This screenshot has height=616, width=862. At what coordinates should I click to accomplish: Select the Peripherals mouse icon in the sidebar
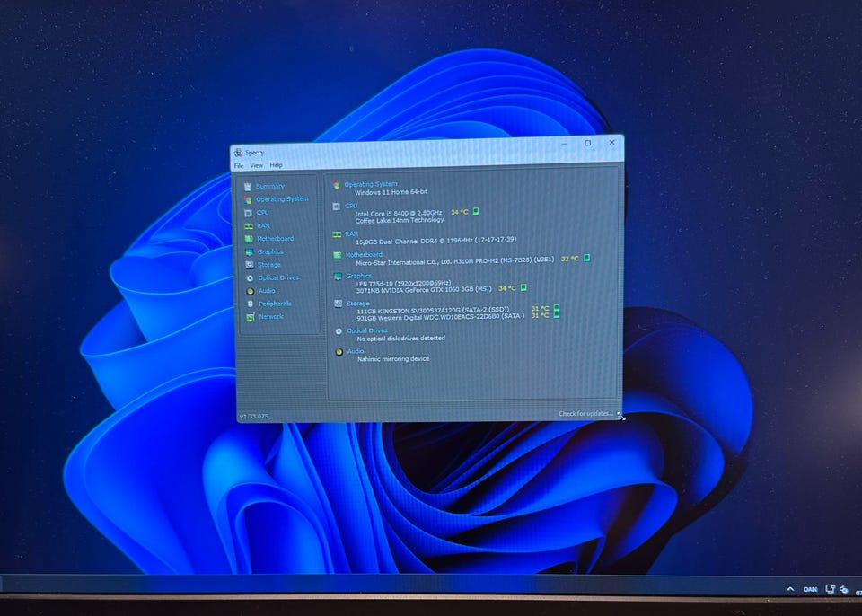tap(251, 304)
